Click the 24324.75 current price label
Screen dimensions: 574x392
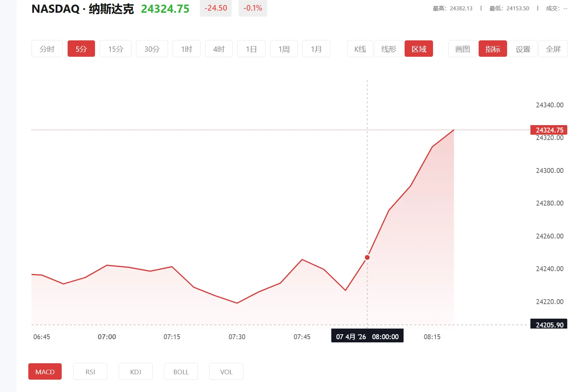[x=548, y=130]
